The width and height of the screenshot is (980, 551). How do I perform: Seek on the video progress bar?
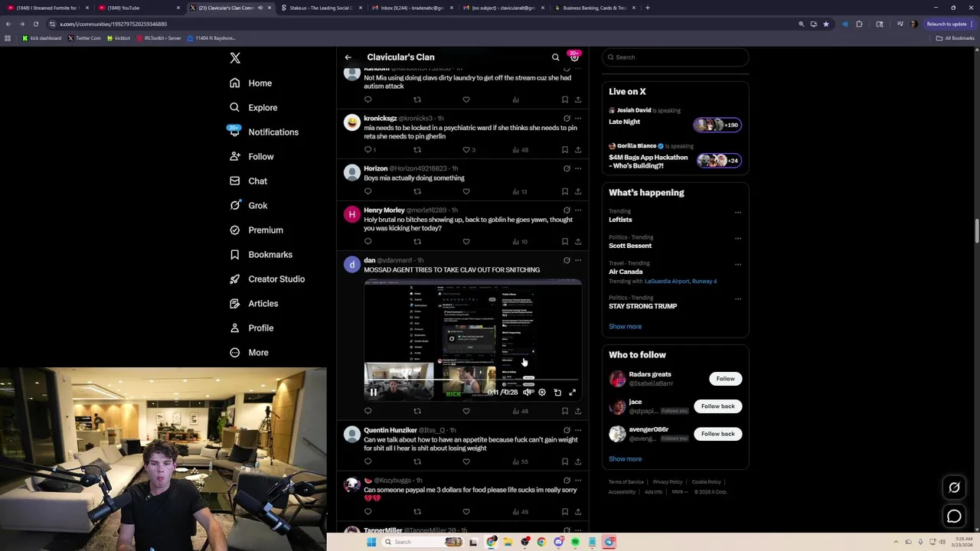472,380
